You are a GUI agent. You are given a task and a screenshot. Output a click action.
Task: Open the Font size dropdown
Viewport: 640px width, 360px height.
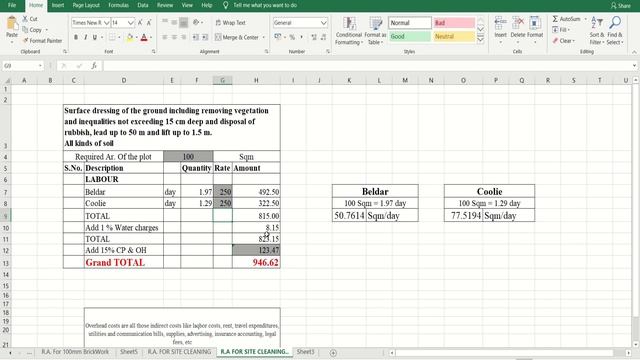[x=131, y=23]
